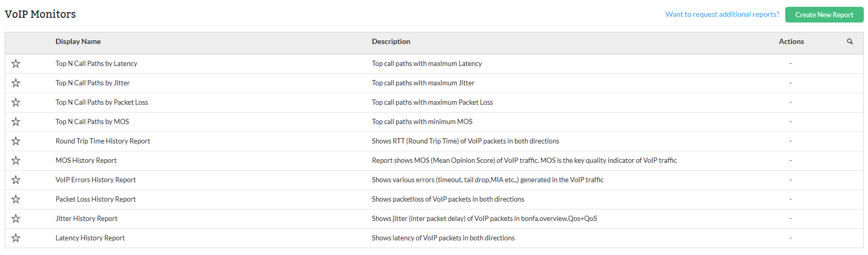Click star icon next to Packet Loss History Report
Screen dimensions: 868x255
pyautogui.click(x=16, y=199)
